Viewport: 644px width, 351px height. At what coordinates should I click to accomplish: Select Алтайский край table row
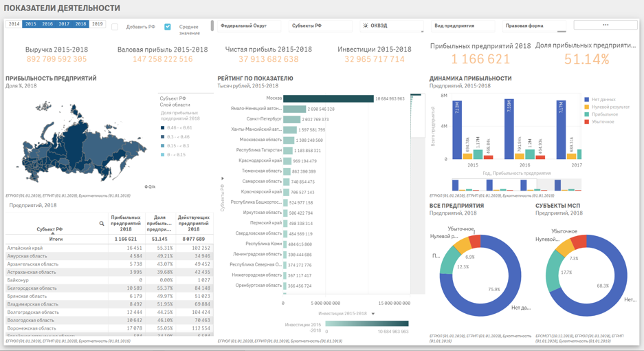click(x=109, y=248)
